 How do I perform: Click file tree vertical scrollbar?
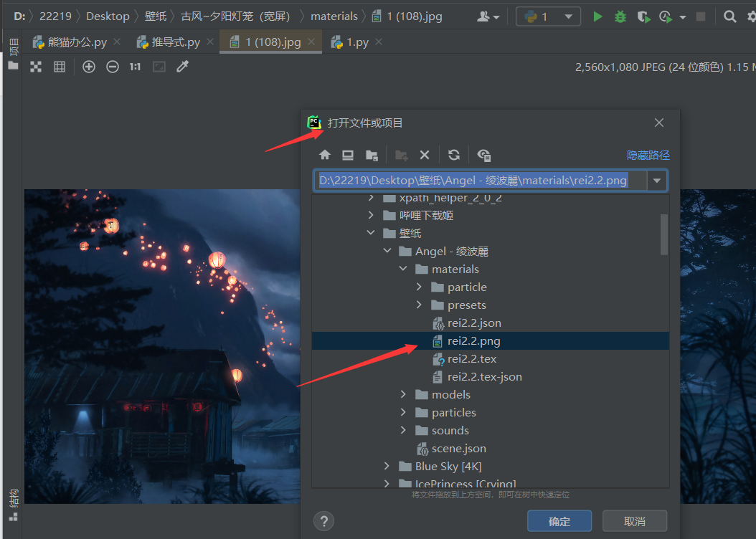coord(664,234)
